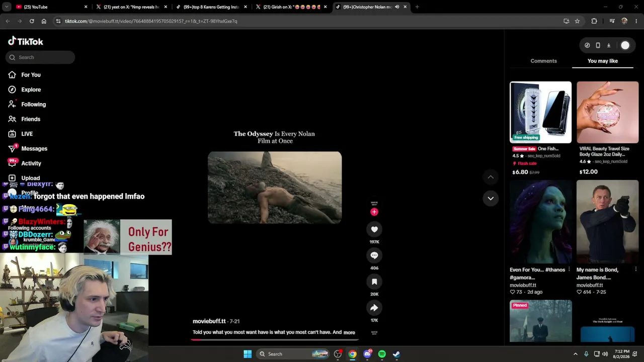Open the tab search dropdown in Chrome

[x=7, y=7]
